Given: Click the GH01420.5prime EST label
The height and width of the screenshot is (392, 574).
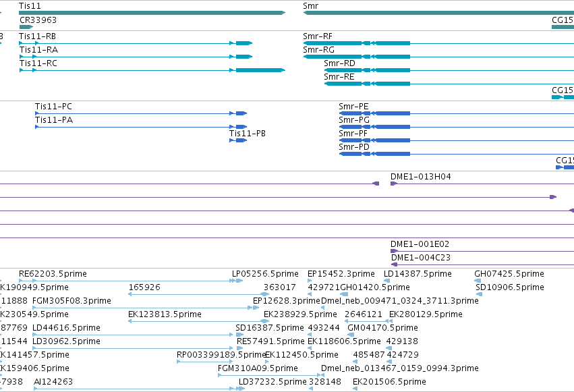Looking at the screenshot, I should coord(375,287).
